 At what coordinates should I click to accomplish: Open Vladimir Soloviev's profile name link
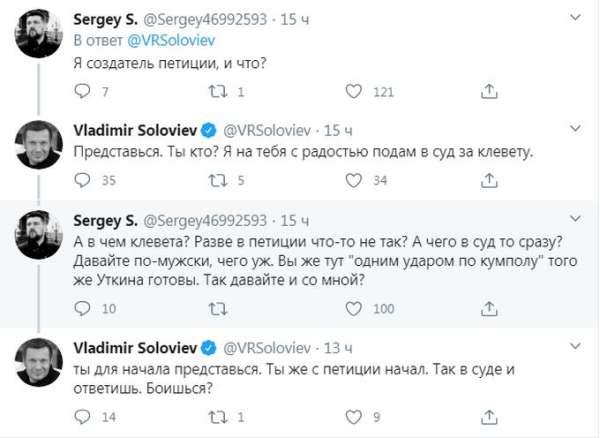135,129
